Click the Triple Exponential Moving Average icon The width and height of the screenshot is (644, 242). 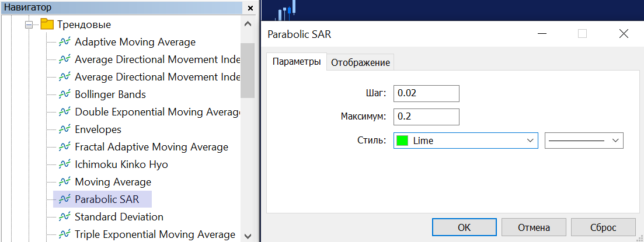pos(64,234)
